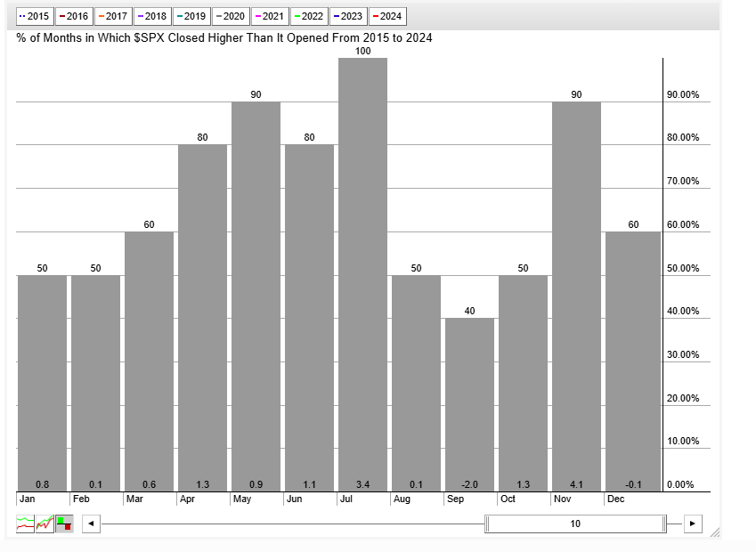Click the 2024 year legend button
The image size is (756, 552).
(x=386, y=16)
